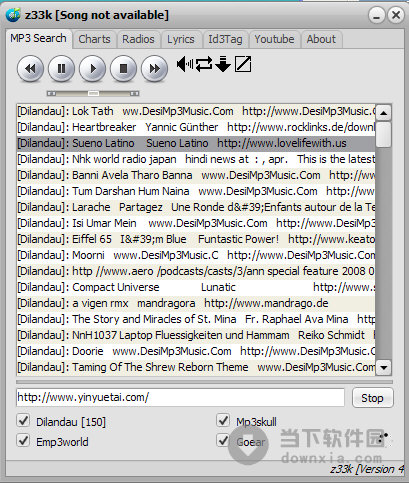This screenshot has height=483, width=409.
Task: Minimize the z33k window
Action: click(x=377, y=15)
